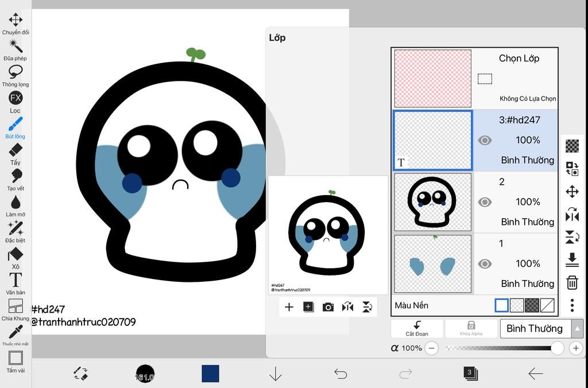The width and height of the screenshot is (588, 388).
Task: Select the Chuyển đổi transform tool
Action: pyautogui.click(x=16, y=24)
